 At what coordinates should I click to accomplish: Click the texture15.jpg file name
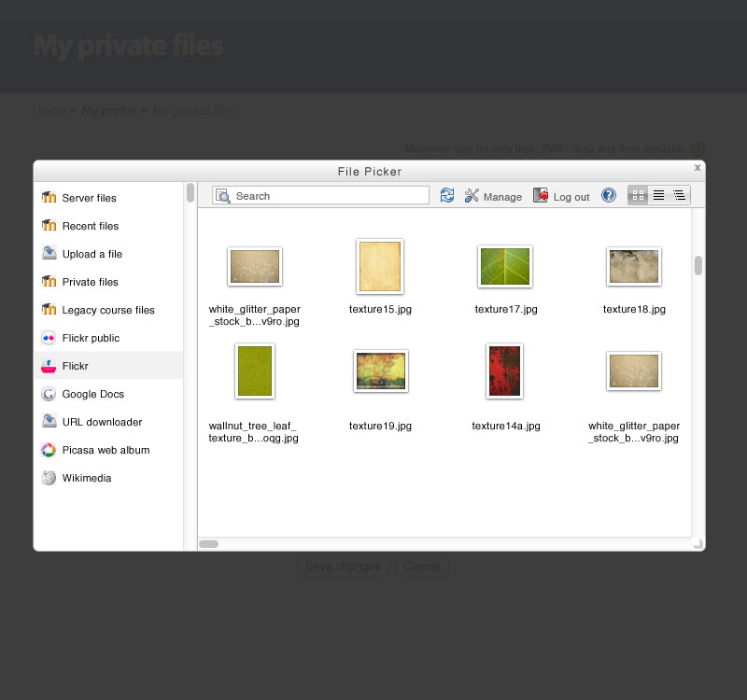tap(380, 309)
